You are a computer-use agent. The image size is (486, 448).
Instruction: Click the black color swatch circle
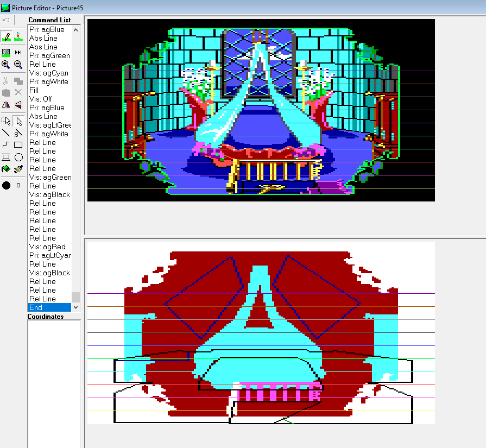coord(6,185)
